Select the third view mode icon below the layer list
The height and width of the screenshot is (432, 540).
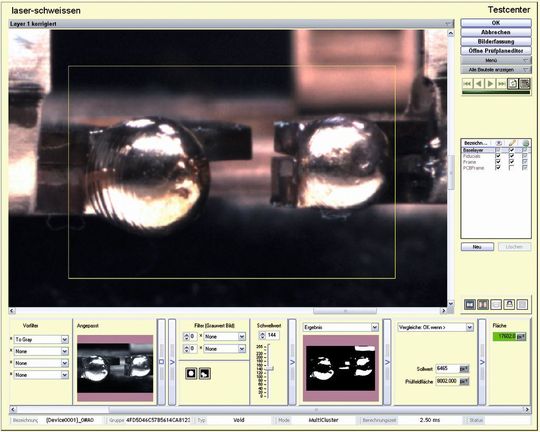[496, 304]
